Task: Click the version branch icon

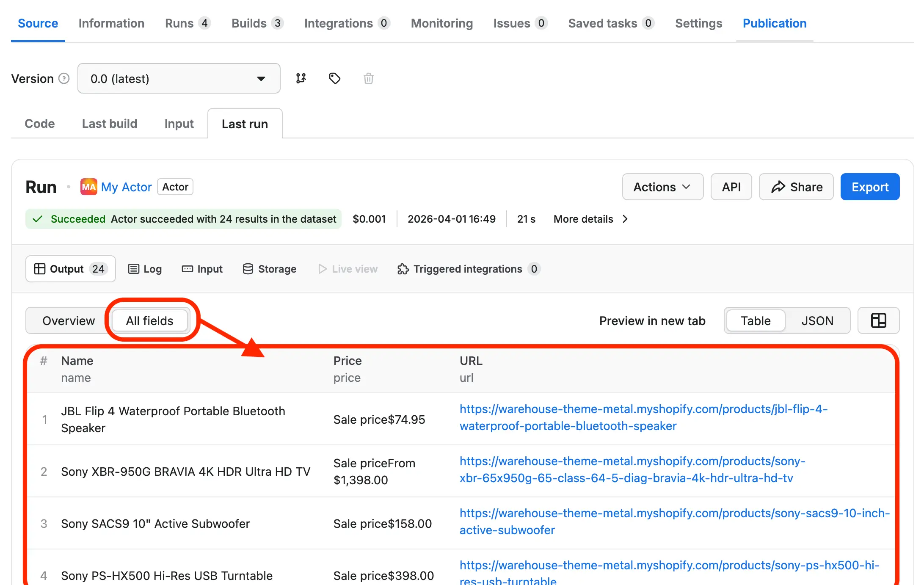Action: click(301, 78)
